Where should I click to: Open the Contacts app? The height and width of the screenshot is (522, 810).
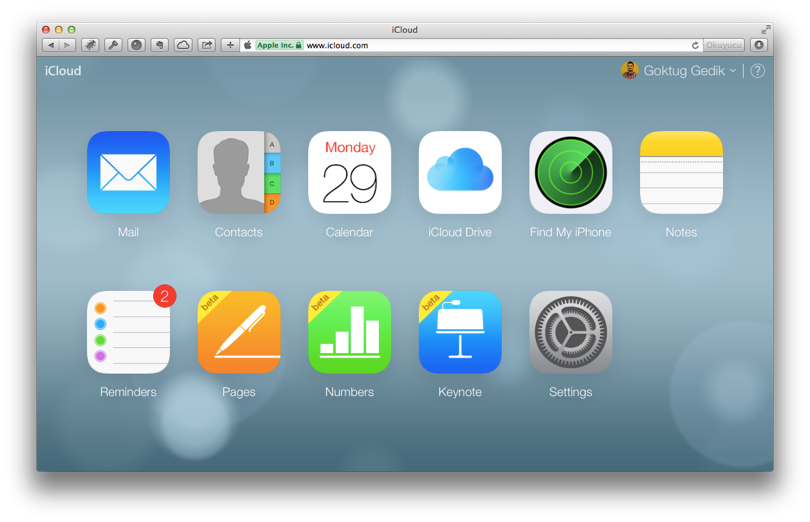click(x=238, y=172)
